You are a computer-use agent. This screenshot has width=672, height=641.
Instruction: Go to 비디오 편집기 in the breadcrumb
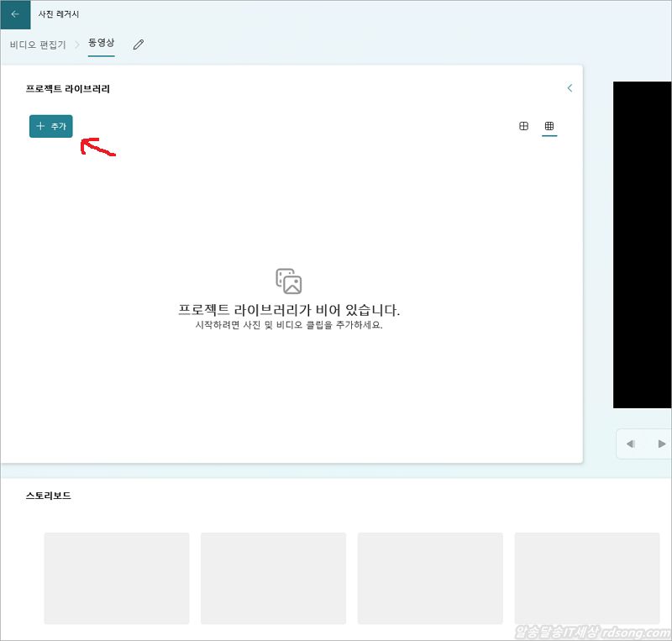[x=38, y=44]
